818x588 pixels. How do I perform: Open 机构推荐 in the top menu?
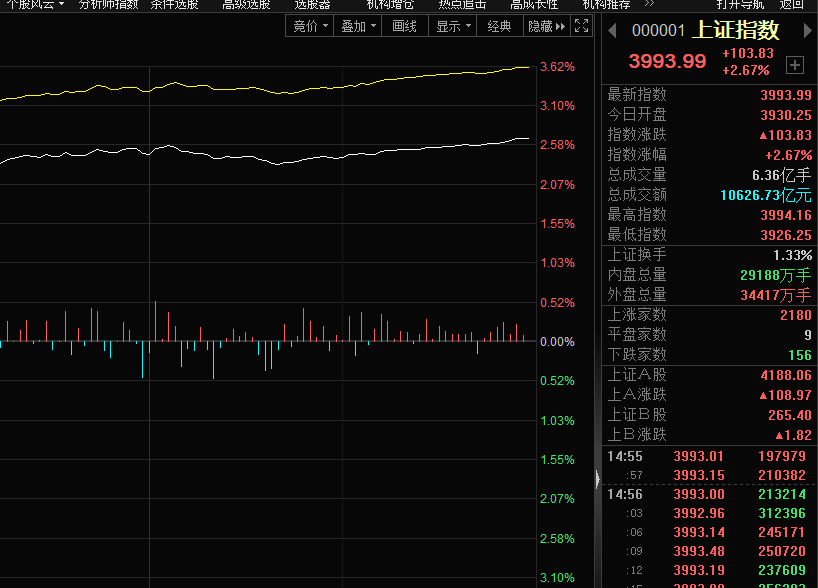pyautogui.click(x=606, y=4)
